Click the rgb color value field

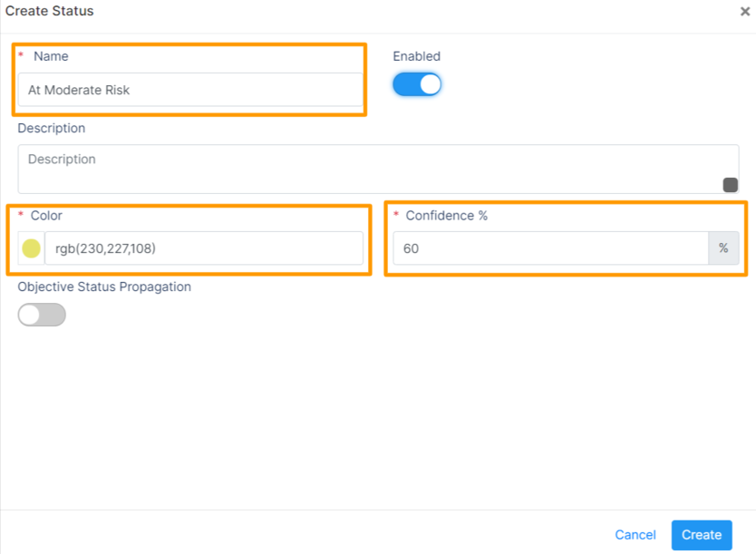click(204, 248)
